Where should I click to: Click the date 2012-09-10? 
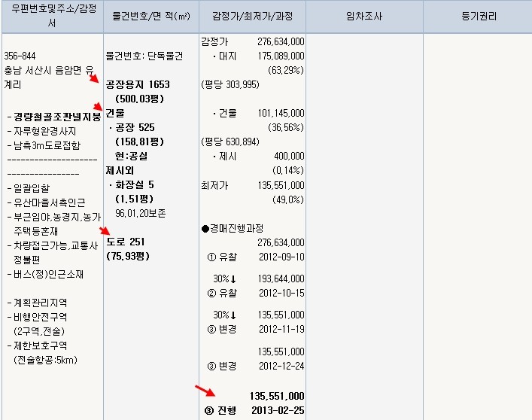tap(281, 257)
